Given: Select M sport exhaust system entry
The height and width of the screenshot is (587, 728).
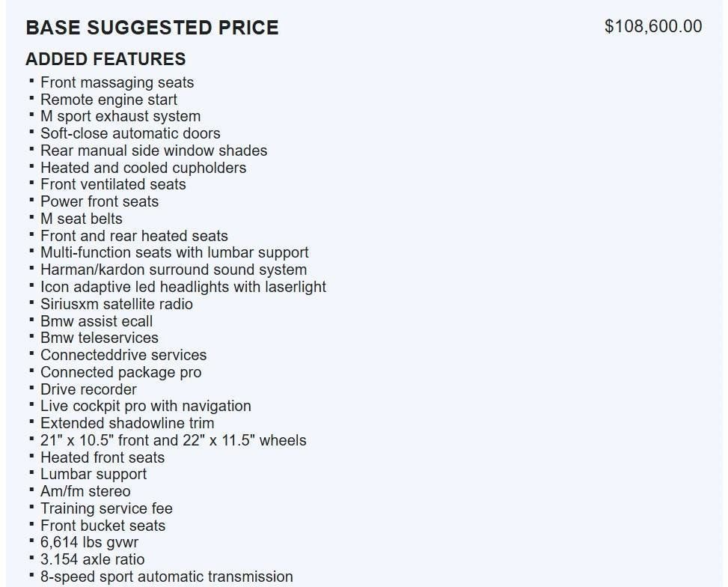Looking at the screenshot, I should (120, 117).
